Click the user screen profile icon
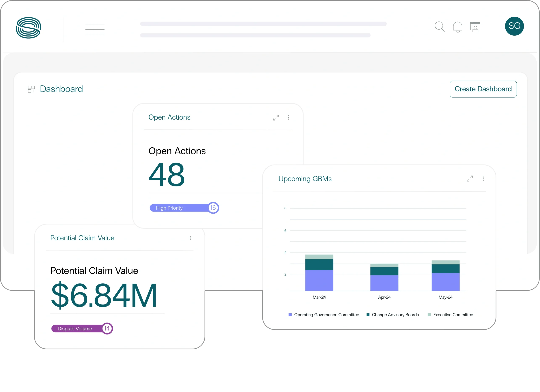The width and height of the screenshot is (540, 392). tap(475, 27)
